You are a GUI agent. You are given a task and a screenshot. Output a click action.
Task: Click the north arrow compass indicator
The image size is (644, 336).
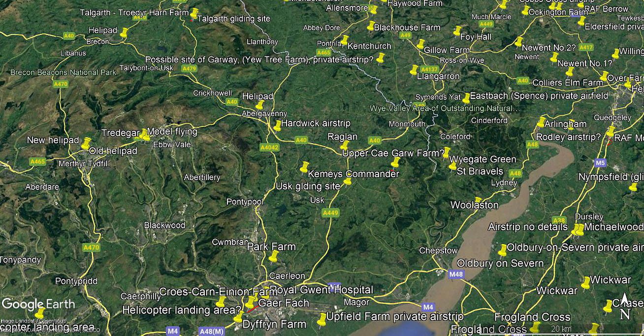[624, 306]
